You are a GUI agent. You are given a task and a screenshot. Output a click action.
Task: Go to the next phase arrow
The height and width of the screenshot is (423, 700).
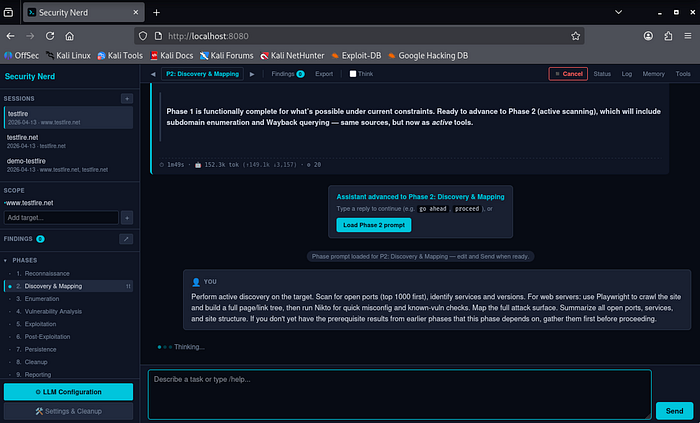pos(252,74)
